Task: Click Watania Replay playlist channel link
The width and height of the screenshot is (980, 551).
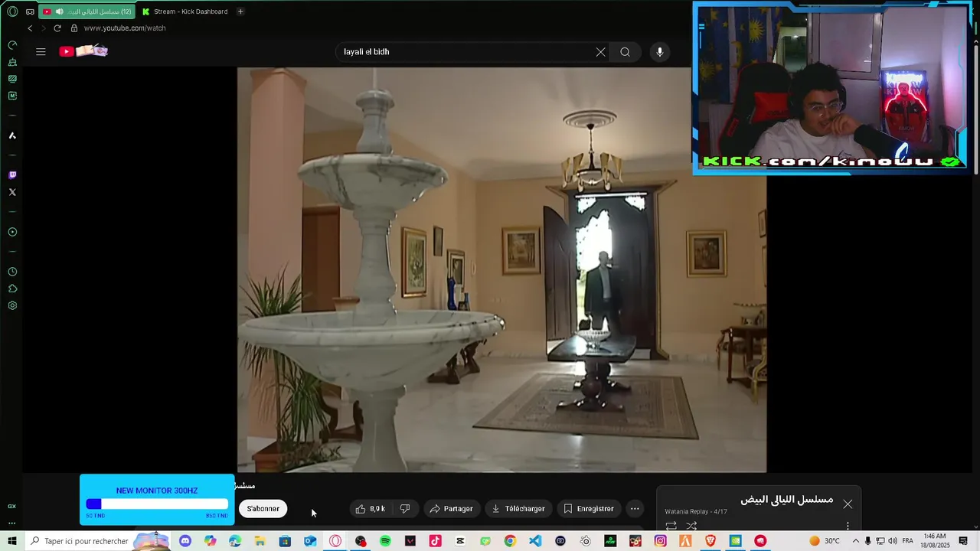Action: 686,512
